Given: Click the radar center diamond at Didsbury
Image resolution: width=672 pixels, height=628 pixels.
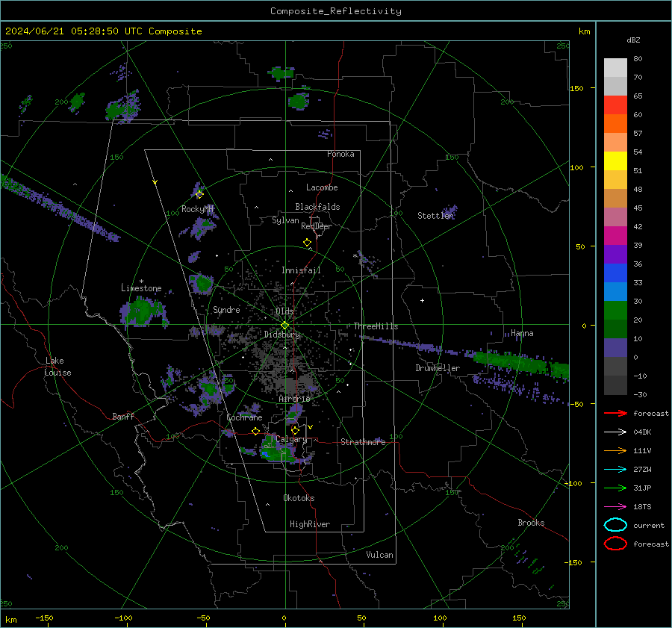Looking at the screenshot, I should [285, 325].
